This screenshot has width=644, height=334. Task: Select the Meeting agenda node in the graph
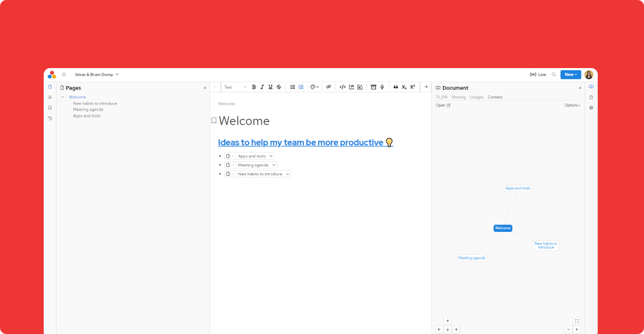tap(472, 258)
